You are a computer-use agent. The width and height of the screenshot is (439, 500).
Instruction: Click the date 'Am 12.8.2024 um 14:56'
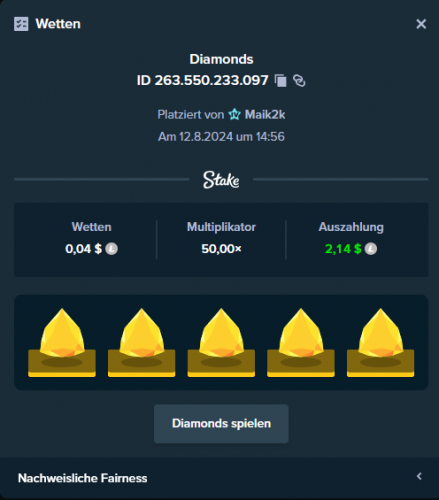click(x=221, y=137)
